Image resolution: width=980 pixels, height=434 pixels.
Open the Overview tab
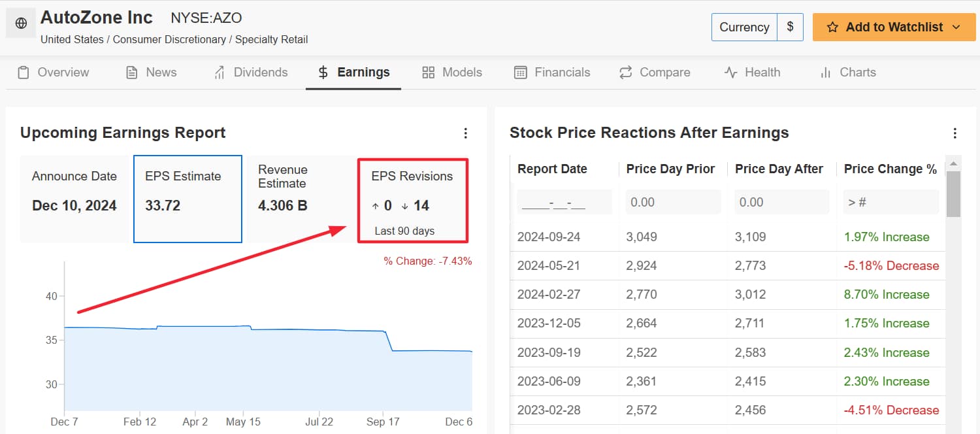pyautogui.click(x=54, y=73)
